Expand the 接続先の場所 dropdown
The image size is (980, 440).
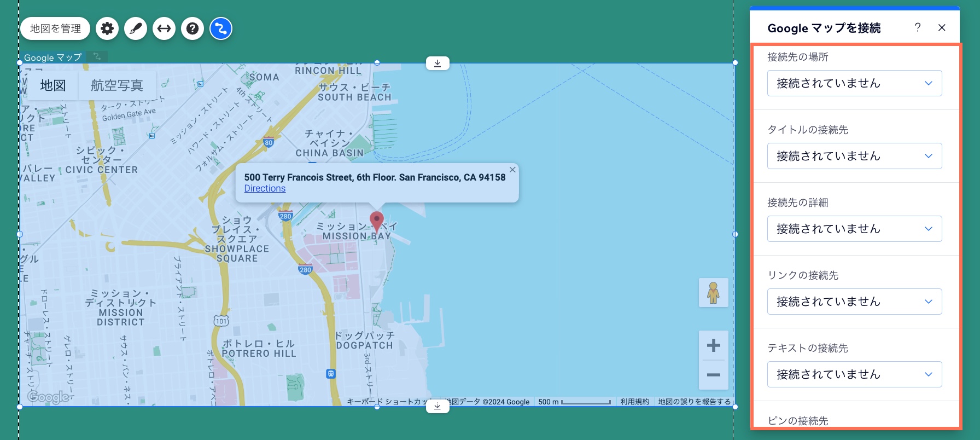(x=854, y=83)
